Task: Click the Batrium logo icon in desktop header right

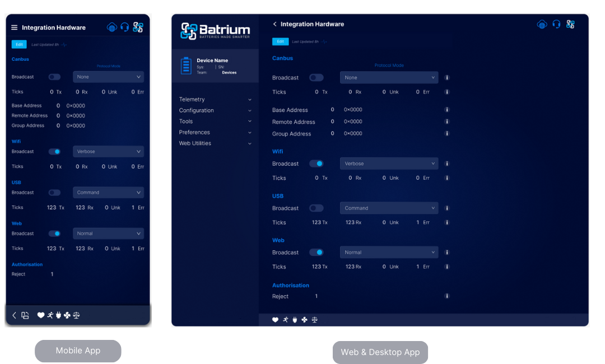Action: tap(570, 24)
